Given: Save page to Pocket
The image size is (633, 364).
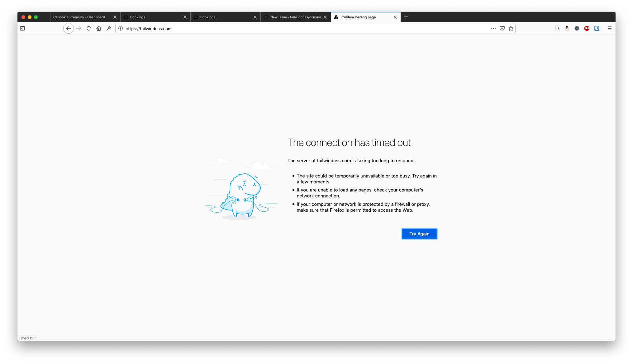Looking at the screenshot, I should (502, 28).
